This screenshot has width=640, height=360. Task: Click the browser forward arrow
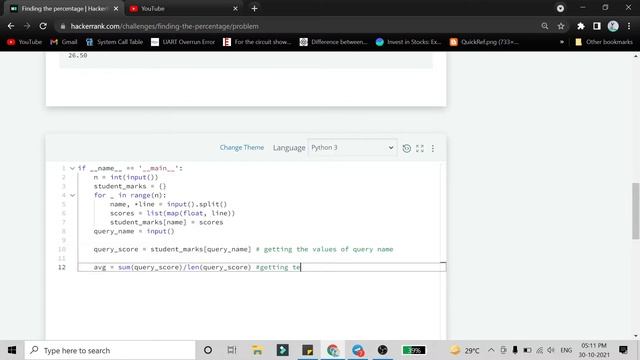pyautogui.click(x=27, y=26)
